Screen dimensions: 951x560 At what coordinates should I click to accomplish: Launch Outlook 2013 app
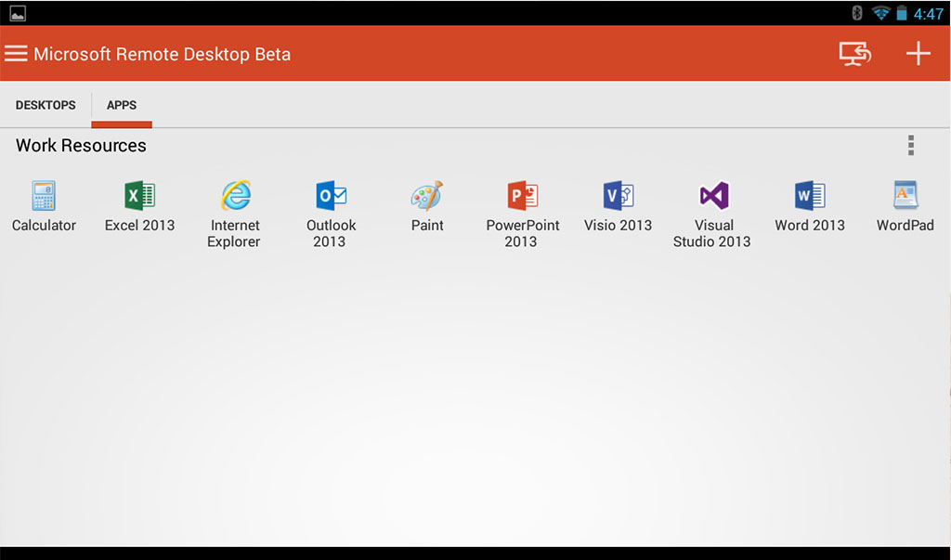[331, 196]
